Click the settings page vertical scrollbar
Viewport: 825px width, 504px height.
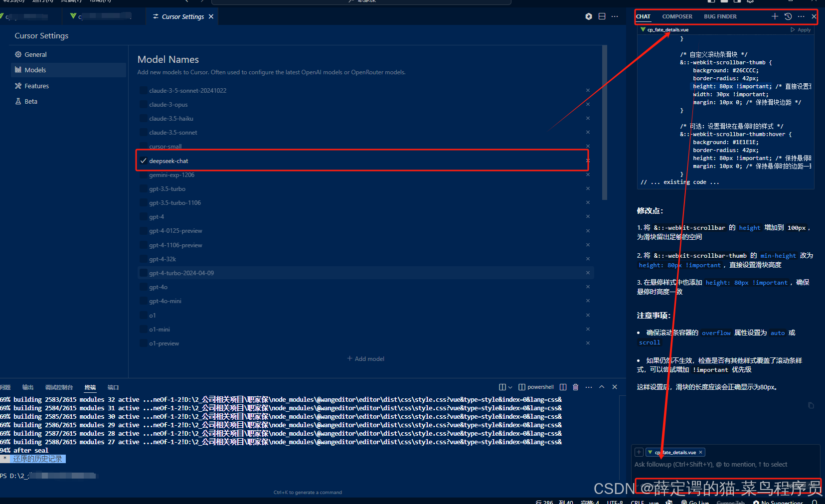(x=605, y=123)
